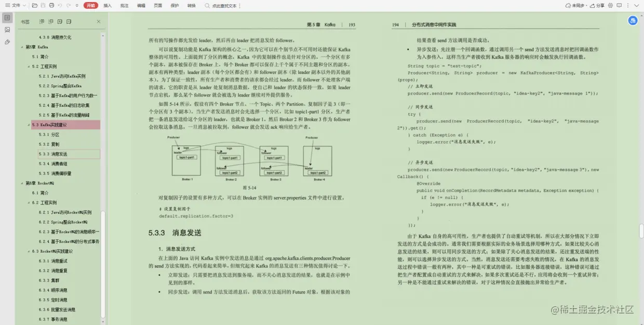
Task: Click the redo arrow icon
Action: [69, 5]
